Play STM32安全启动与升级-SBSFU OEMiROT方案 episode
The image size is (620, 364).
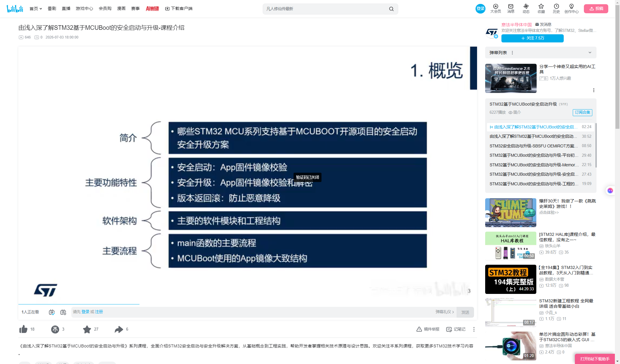541,146
